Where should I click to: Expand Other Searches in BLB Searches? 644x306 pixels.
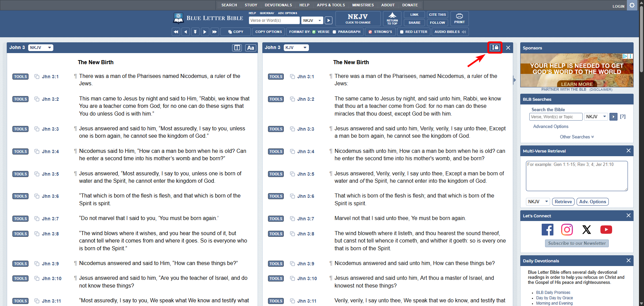click(577, 137)
